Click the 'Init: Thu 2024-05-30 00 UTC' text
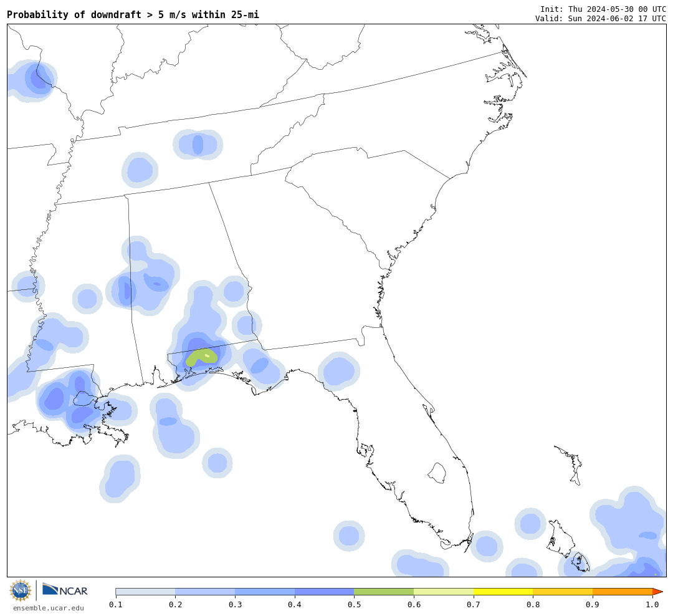 pyautogui.click(x=603, y=9)
